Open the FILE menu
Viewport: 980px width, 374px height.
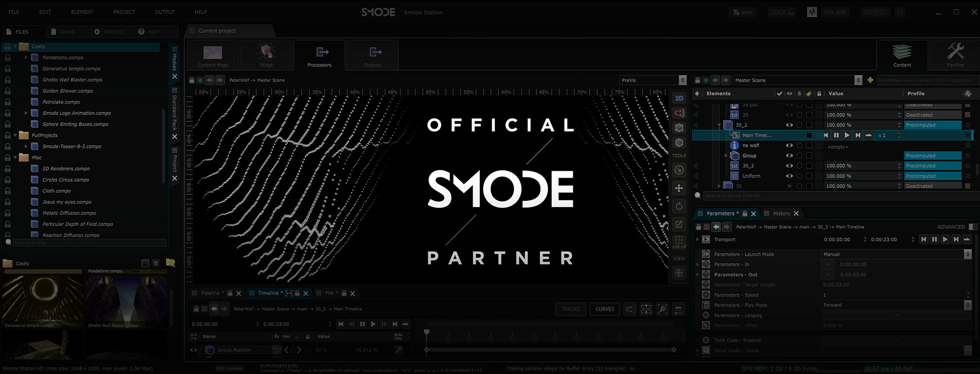tap(14, 12)
